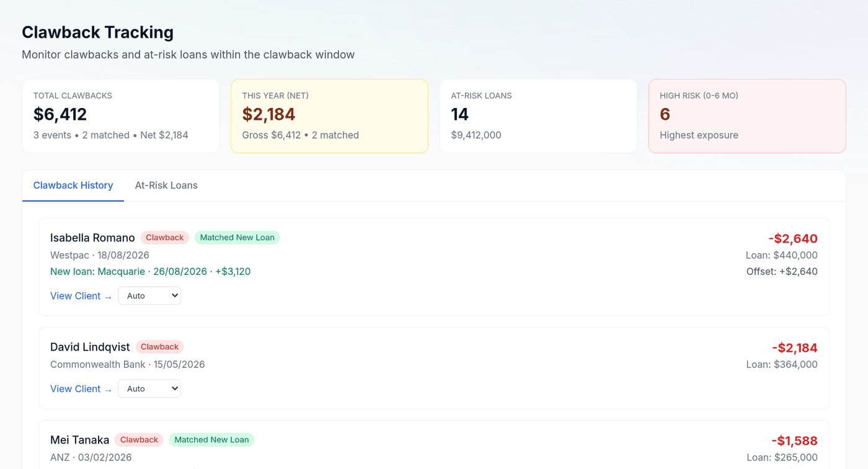868x469 pixels.
Task: Select the name David Lindqvist
Action: [90, 347]
